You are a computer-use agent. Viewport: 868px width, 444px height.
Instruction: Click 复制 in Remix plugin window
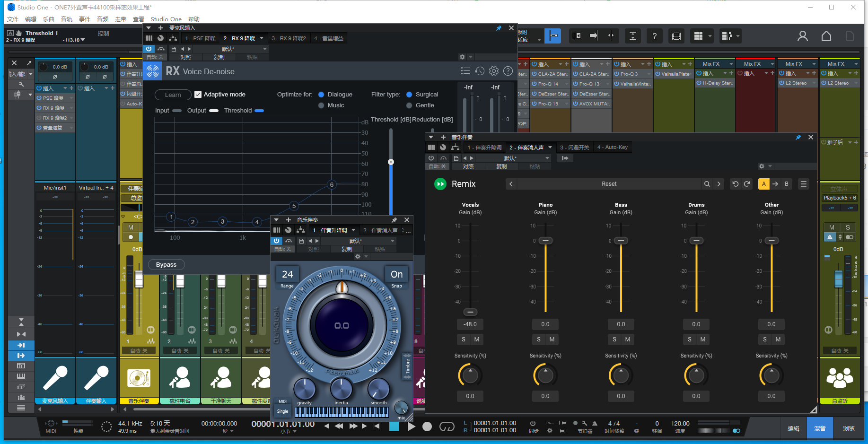[x=501, y=166]
